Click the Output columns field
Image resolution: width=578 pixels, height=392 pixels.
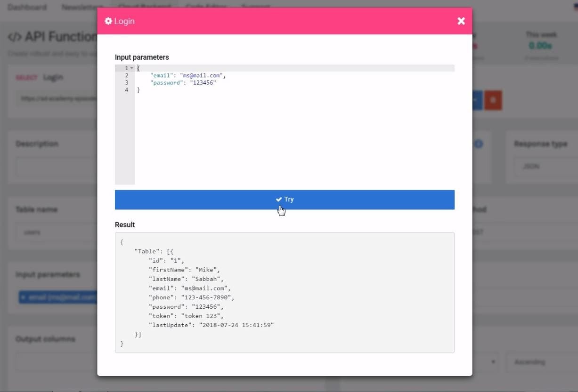57,362
